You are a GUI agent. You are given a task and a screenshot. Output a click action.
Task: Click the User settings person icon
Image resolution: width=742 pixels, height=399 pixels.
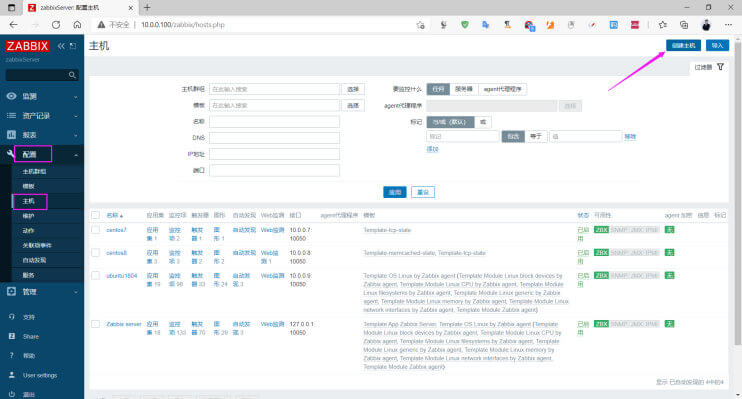[x=11, y=375]
